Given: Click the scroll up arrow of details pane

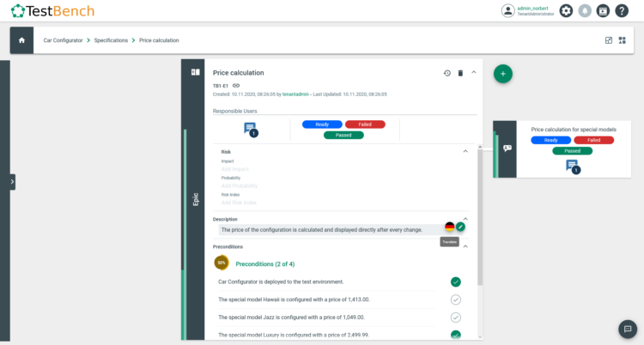Looking at the screenshot, I should coord(480,147).
